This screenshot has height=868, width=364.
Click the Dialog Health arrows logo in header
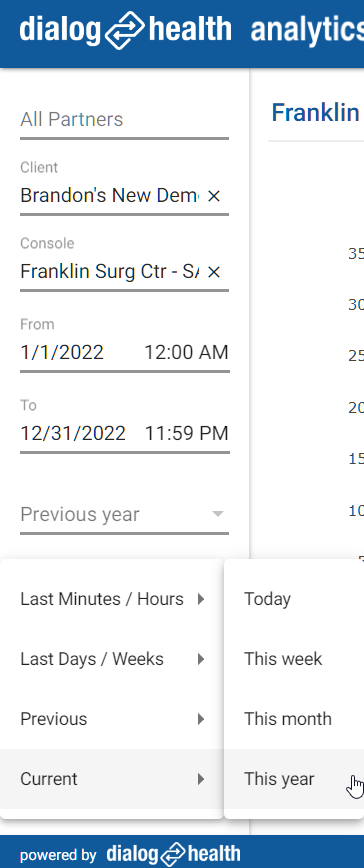coord(126,30)
